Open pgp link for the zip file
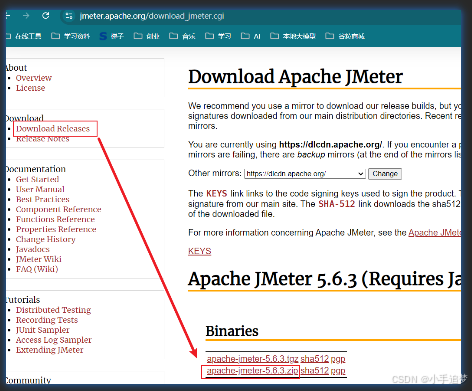Screen dimensions: 472x391 (338, 371)
